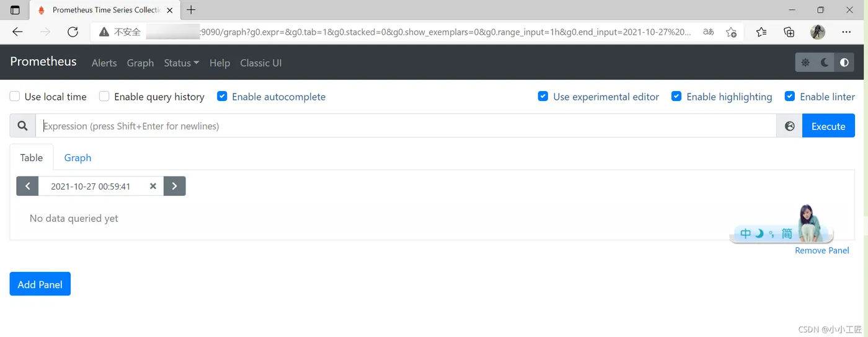Toggle Use local time checkbox
Viewport: 868px width, 337px height.
[15, 96]
